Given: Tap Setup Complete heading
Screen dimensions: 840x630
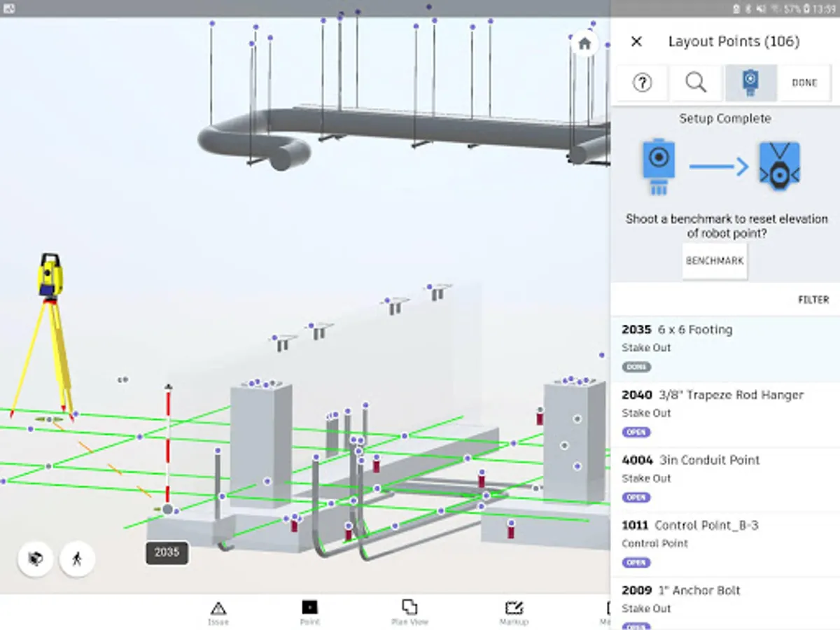Looking at the screenshot, I should tap(725, 119).
